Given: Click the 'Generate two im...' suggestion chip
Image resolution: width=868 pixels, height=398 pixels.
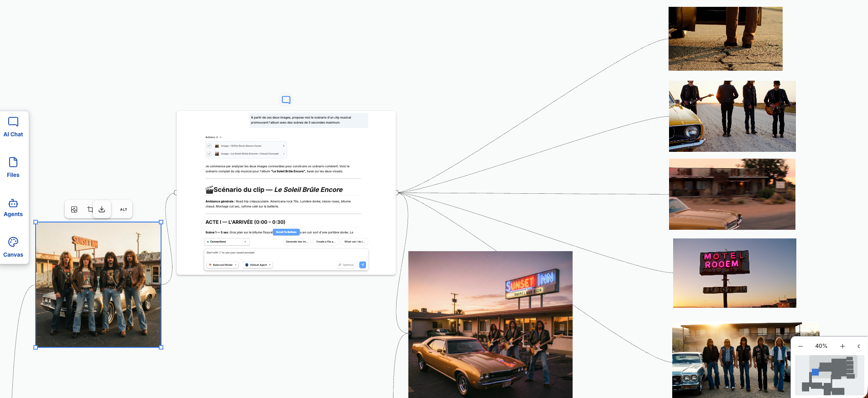Looking at the screenshot, I should click(x=297, y=242).
